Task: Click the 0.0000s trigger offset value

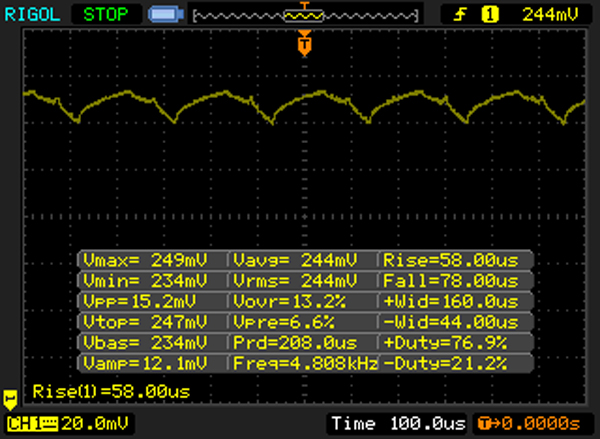Action: coord(541,424)
